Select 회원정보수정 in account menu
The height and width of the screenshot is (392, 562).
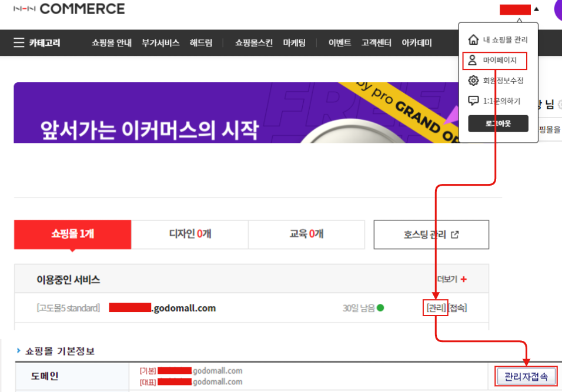(503, 81)
